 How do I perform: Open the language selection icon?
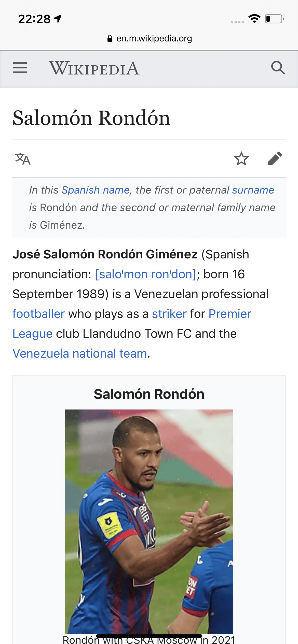23,159
